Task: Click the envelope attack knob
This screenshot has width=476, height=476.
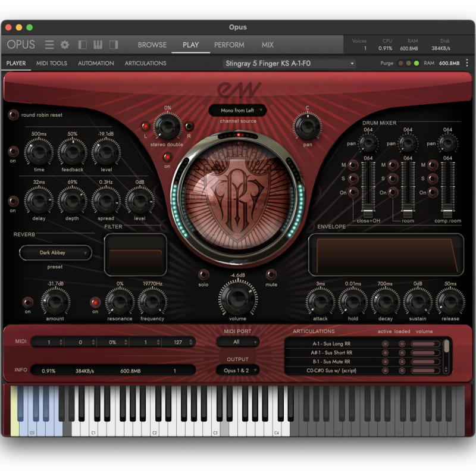Action: pyautogui.click(x=321, y=302)
